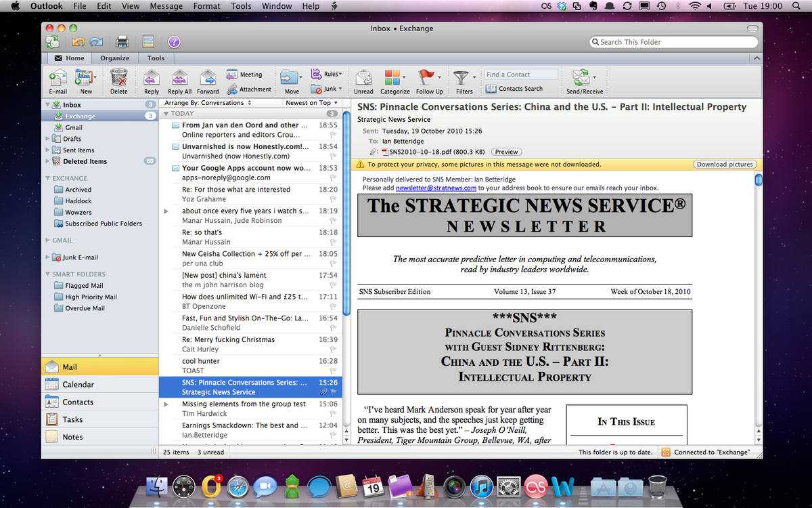Click the Find a Contact field
The width and height of the screenshot is (812, 508).
pyautogui.click(x=521, y=75)
